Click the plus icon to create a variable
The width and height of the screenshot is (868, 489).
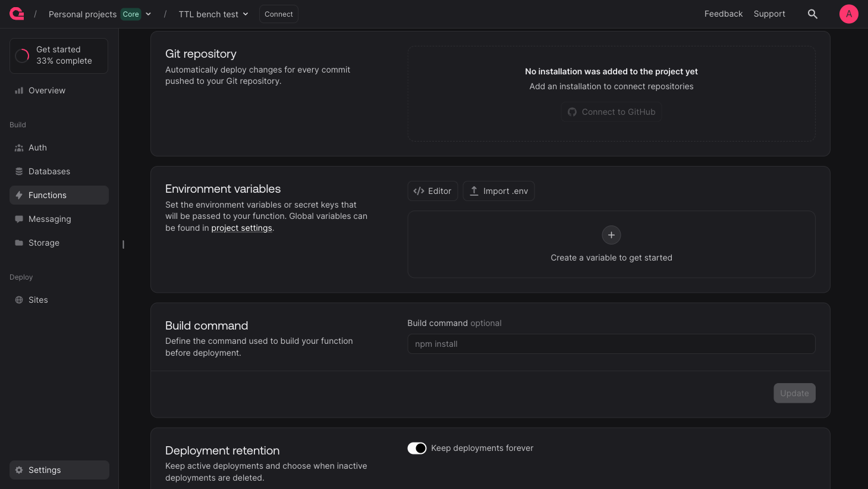click(x=611, y=235)
